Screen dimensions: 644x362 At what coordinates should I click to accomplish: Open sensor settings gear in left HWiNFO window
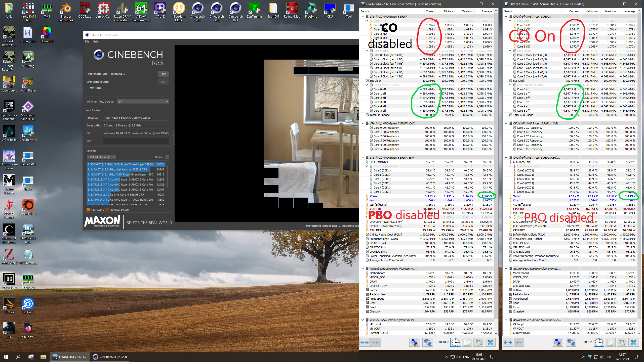(x=478, y=342)
